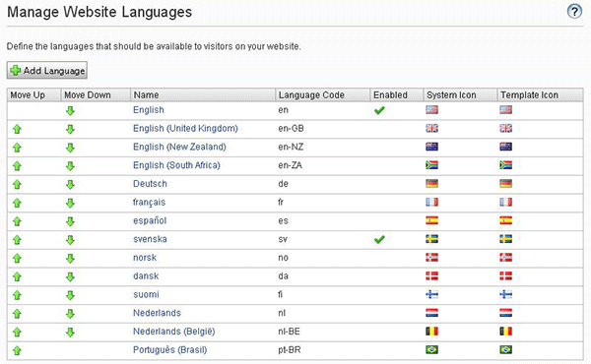Click the Language Code column header
This screenshot has width=591, height=364.
pyautogui.click(x=323, y=94)
